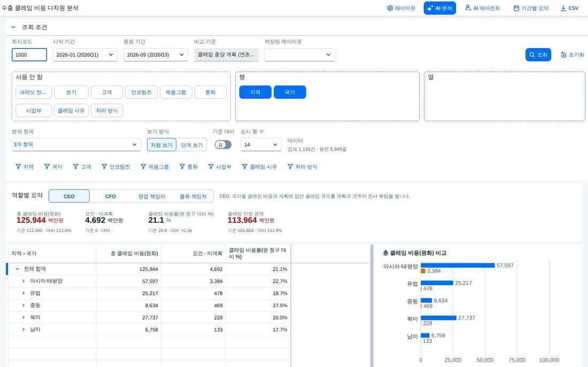Collapse the 전체 합계 row

coord(17,269)
